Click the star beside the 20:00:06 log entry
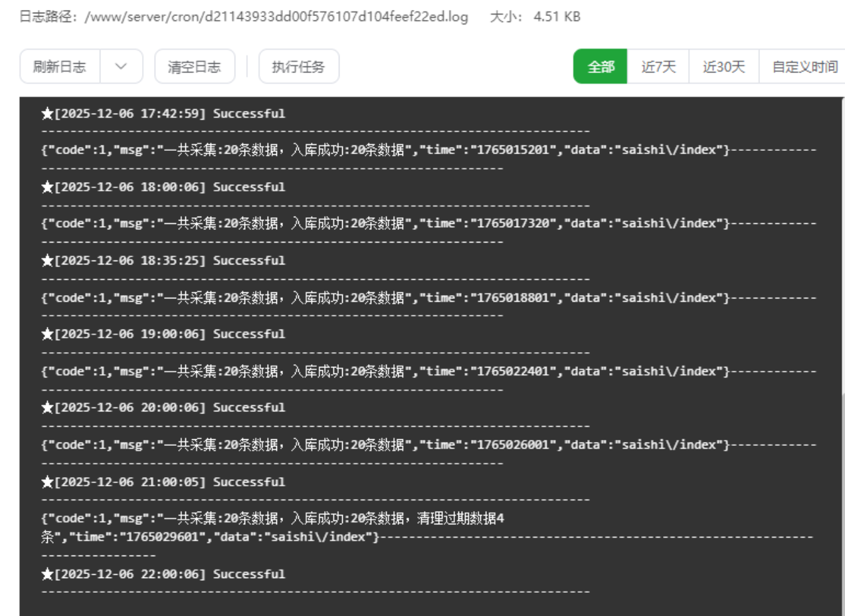 pos(47,408)
